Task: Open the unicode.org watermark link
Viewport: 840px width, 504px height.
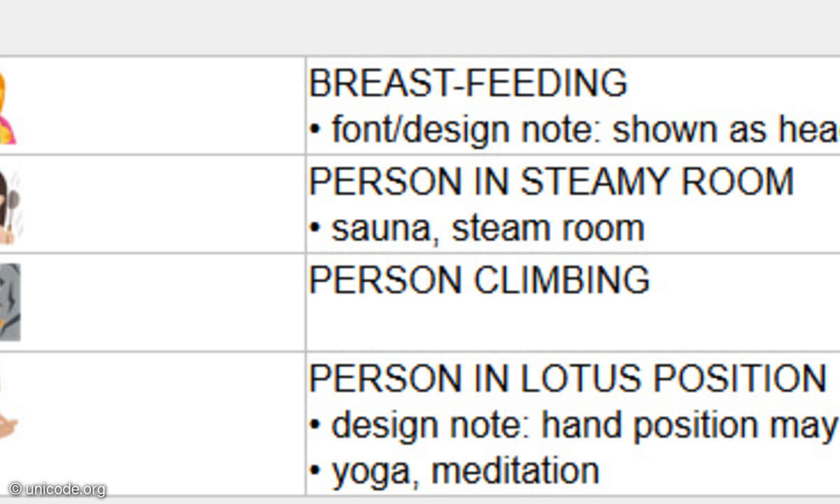Action: pyautogui.click(x=57, y=489)
